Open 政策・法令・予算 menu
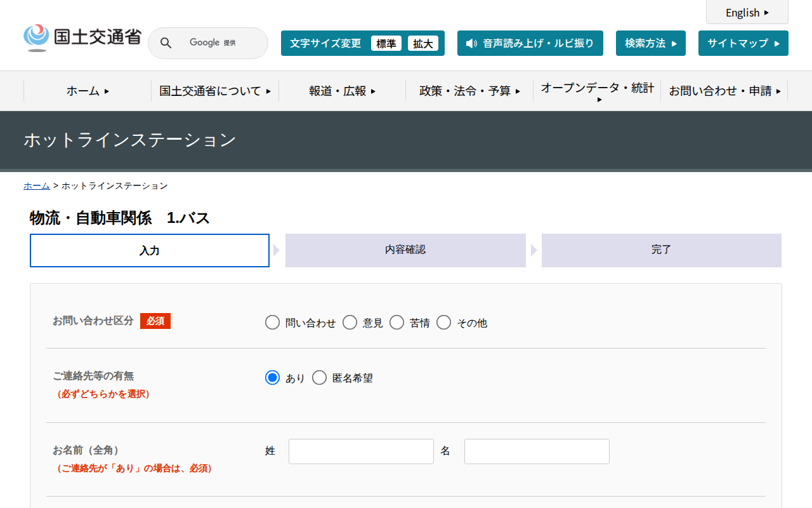The height and width of the screenshot is (508, 812). 469,91
